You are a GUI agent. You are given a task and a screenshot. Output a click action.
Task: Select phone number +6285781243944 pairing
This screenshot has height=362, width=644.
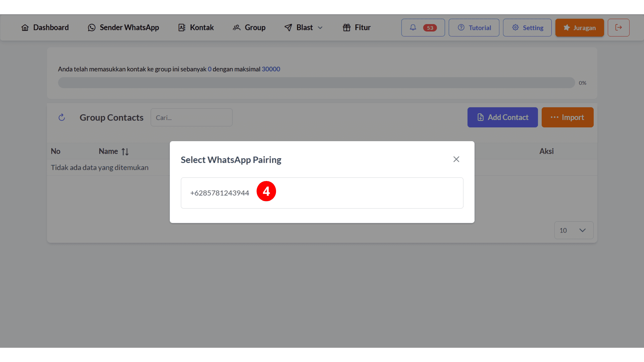(322, 193)
